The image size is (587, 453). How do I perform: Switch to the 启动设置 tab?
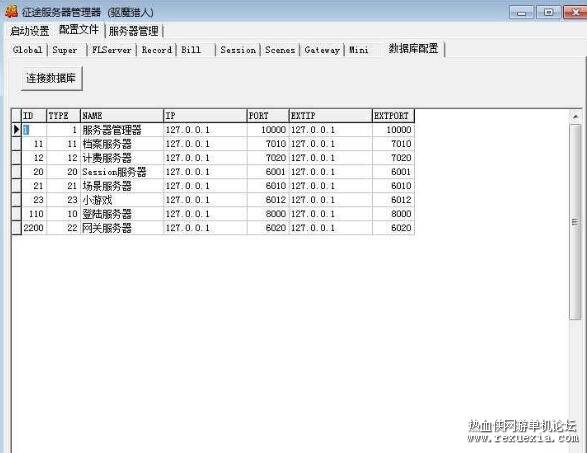click(30, 31)
